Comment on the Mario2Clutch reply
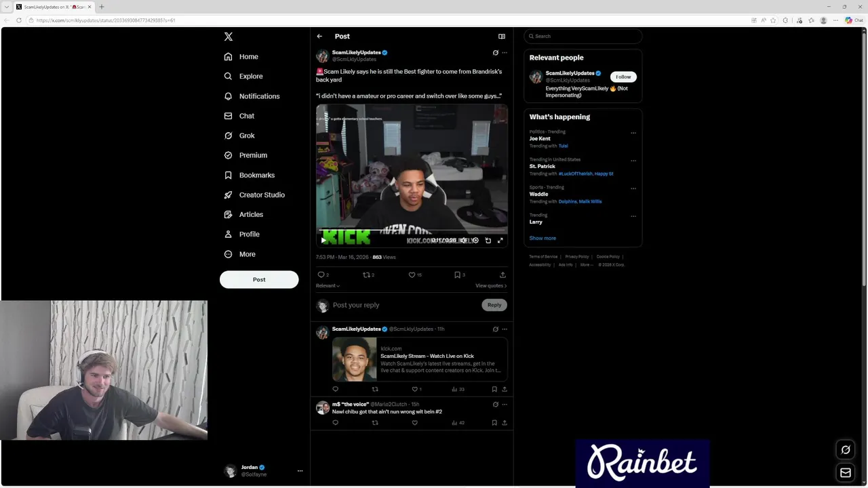The image size is (868, 488). [x=335, y=423]
